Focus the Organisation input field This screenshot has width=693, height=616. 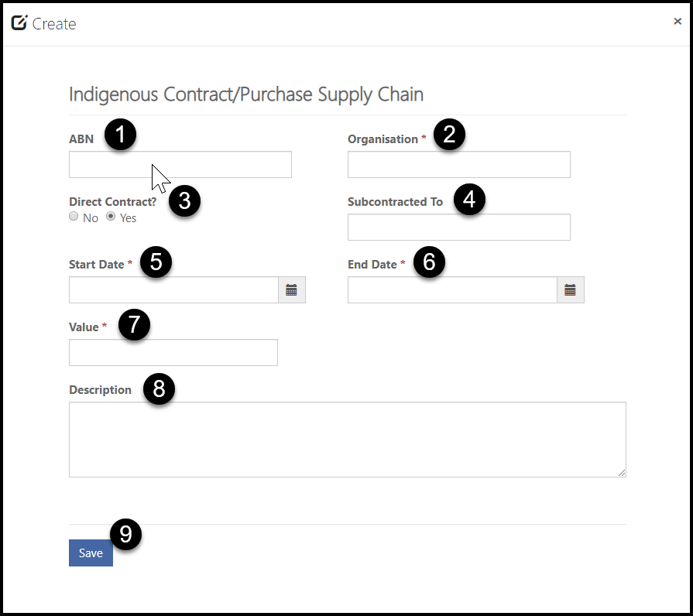458,165
